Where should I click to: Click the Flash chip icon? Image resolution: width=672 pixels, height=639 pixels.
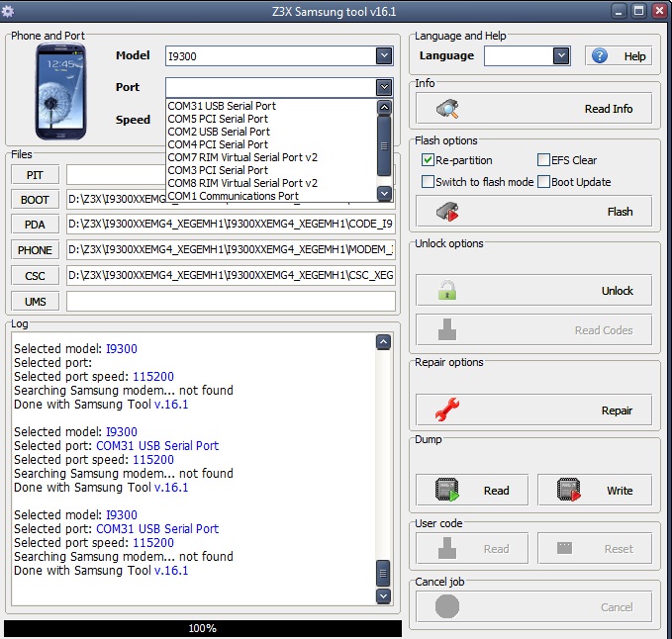[x=447, y=212]
